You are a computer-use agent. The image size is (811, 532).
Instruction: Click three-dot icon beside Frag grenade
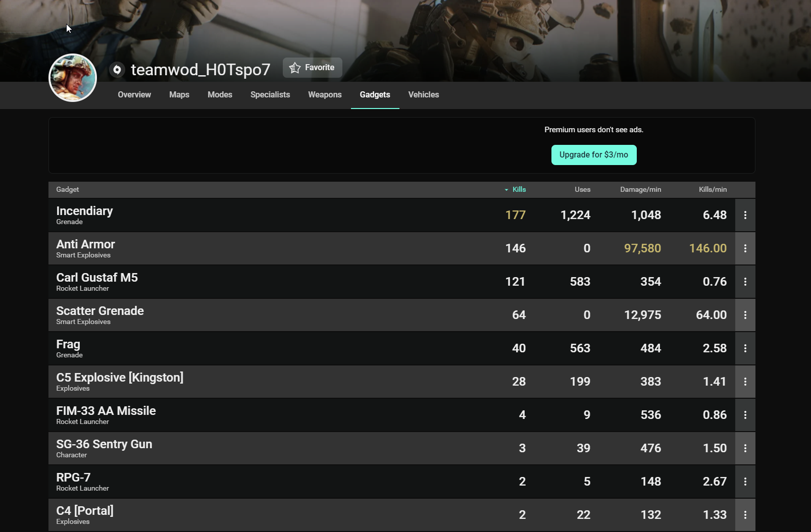point(745,348)
